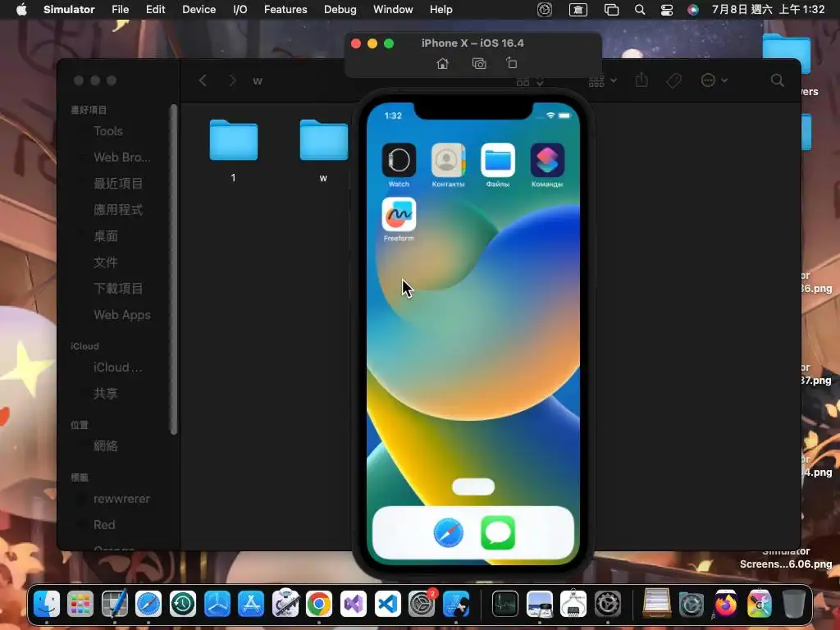Open Safari in the iPhone dock

point(449,532)
